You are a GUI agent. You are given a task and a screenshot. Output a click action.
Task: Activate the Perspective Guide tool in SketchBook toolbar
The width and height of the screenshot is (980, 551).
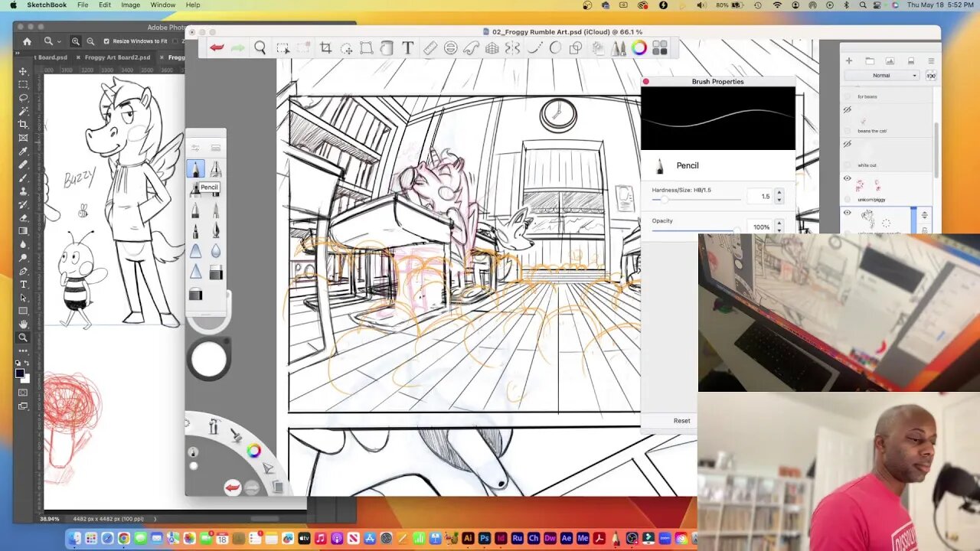click(492, 48)
